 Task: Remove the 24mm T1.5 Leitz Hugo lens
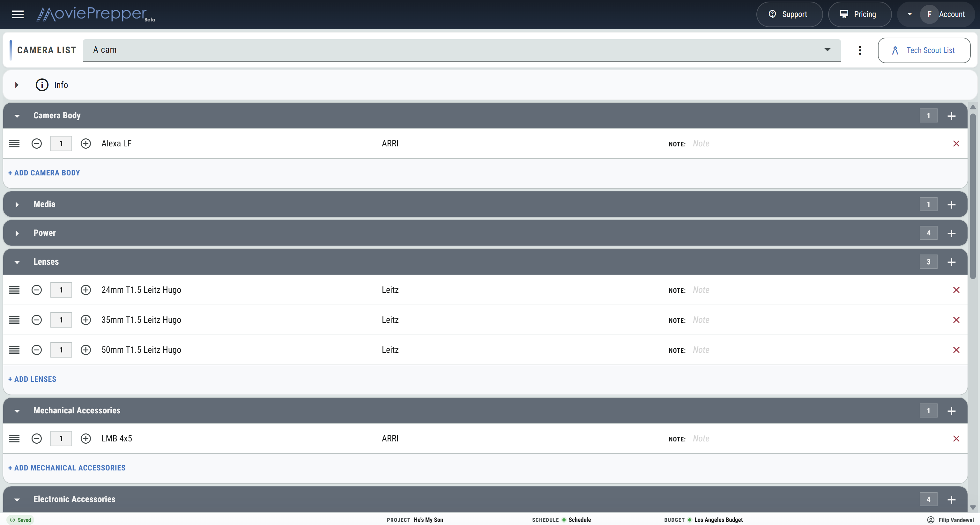(956, 290)
